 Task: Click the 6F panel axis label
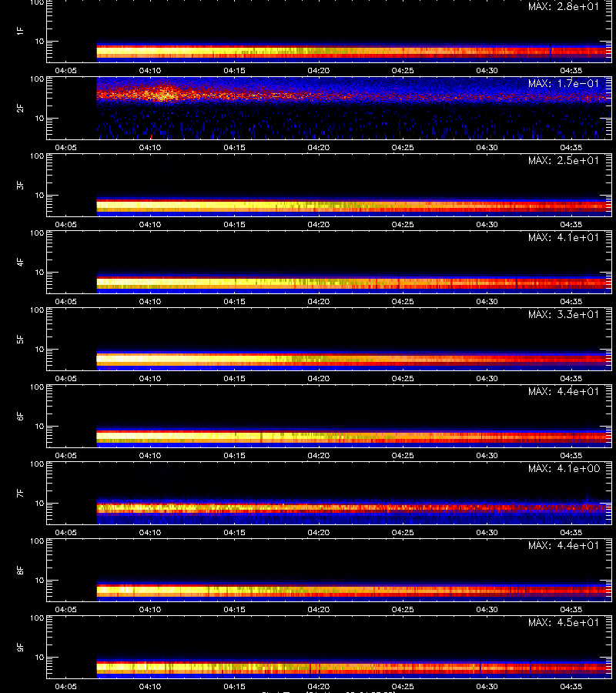20,416
